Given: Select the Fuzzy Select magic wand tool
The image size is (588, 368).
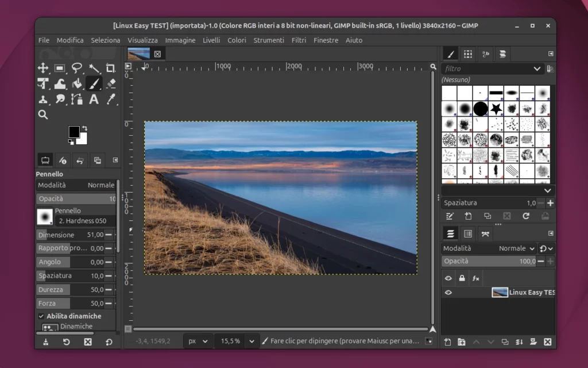Looking at the screenshot, I should [94, 68].
